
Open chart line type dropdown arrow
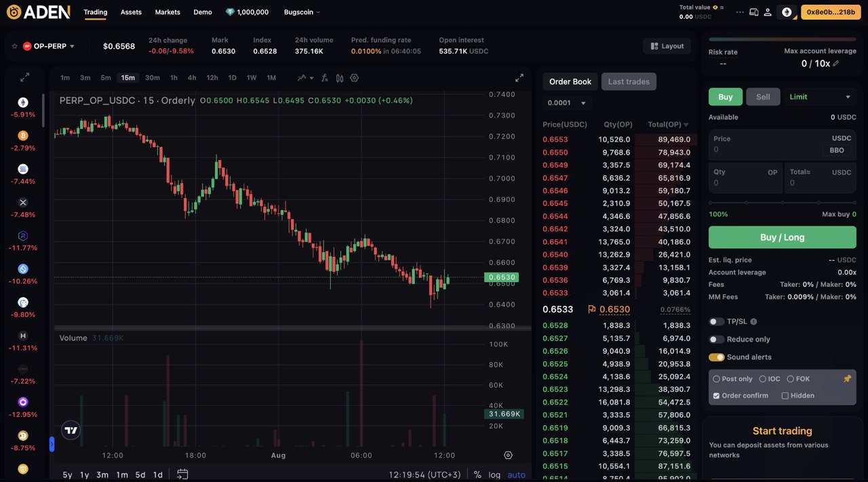pos(311,78)
